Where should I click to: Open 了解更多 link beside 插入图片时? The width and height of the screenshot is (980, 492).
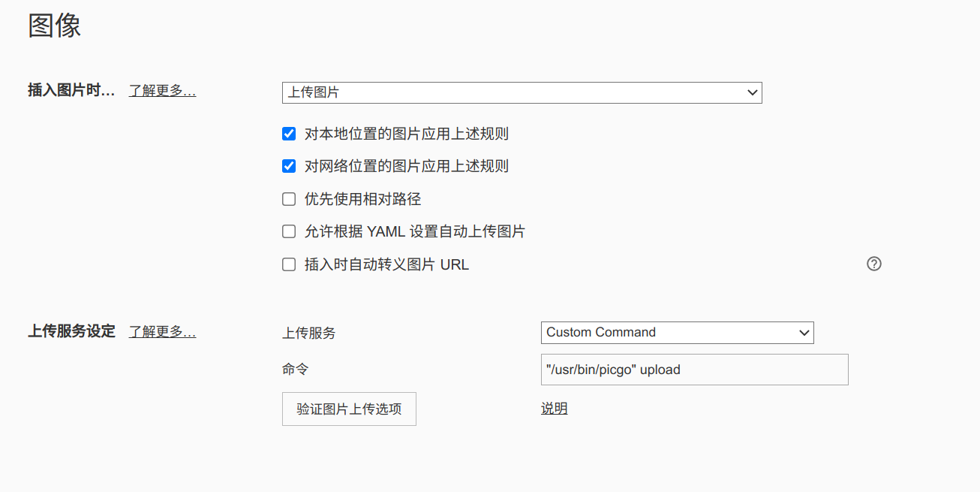162,91
